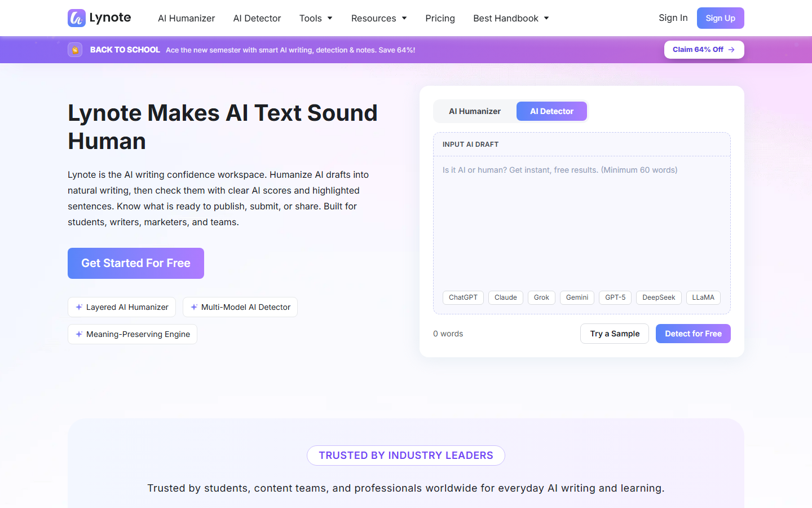Click Detect for Free
Image resolution: width=812 pixels, height=508 pixels.
[x=693, y=334]
